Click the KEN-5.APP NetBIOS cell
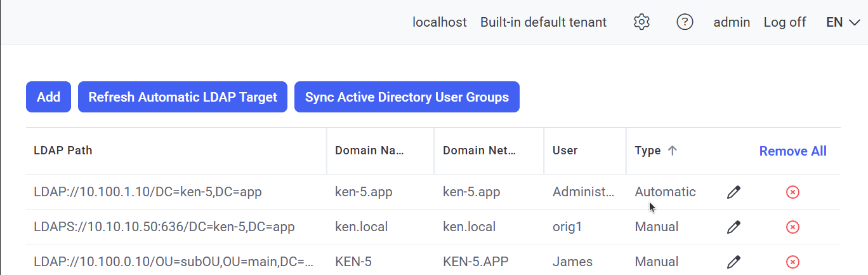Viewport: 868px width, 275px height. click(476, 262)
